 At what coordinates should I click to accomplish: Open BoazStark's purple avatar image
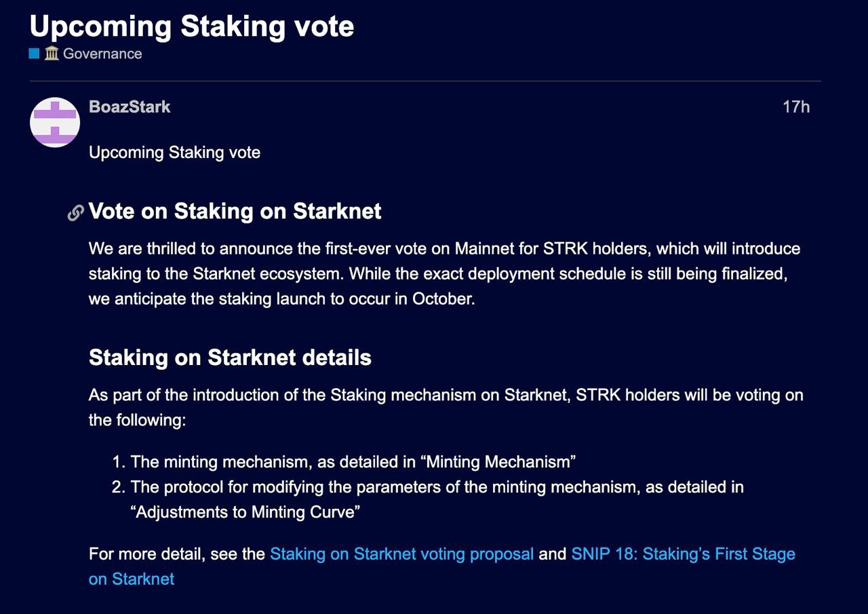pyautogui.click(x=55, y=123)
